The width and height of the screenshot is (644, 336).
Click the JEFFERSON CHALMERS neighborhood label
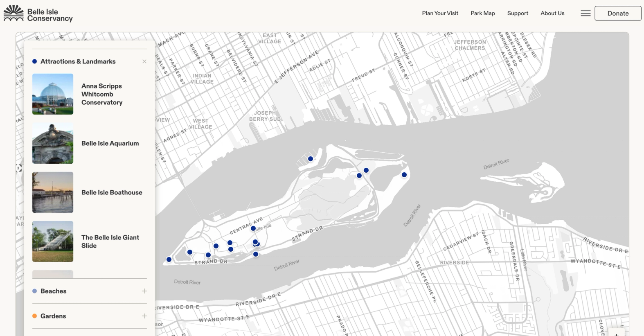pos(470,45)
